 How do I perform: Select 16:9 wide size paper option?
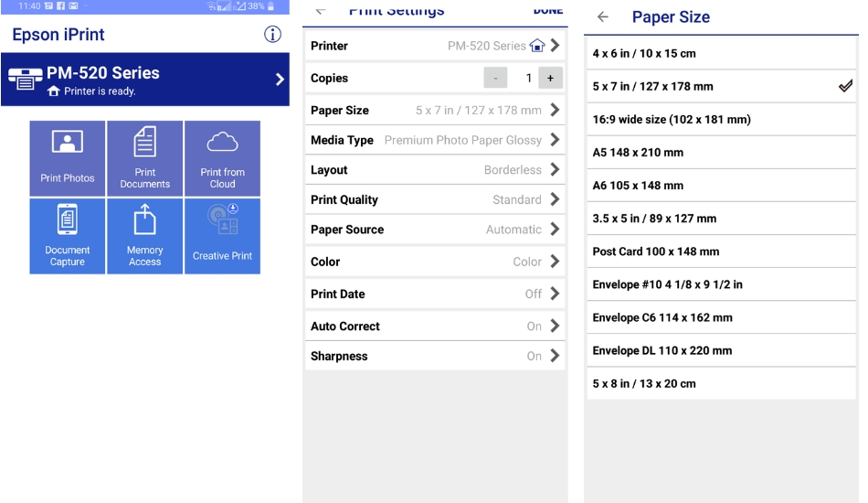pyautogui.click(x=721, y=120)
